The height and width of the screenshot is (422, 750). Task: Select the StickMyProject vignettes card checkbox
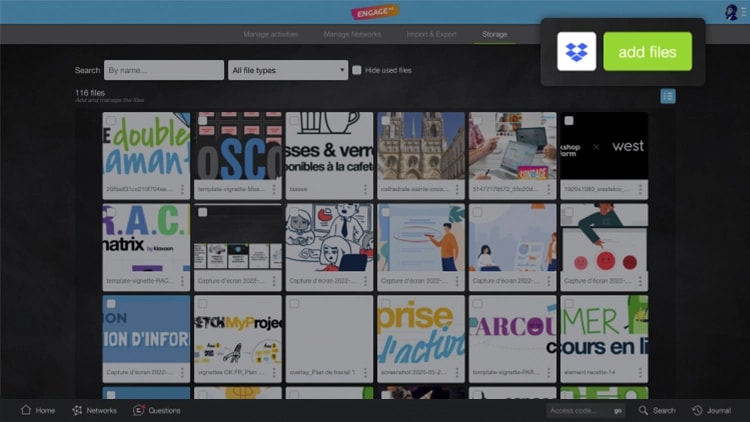tap(203, 304)
